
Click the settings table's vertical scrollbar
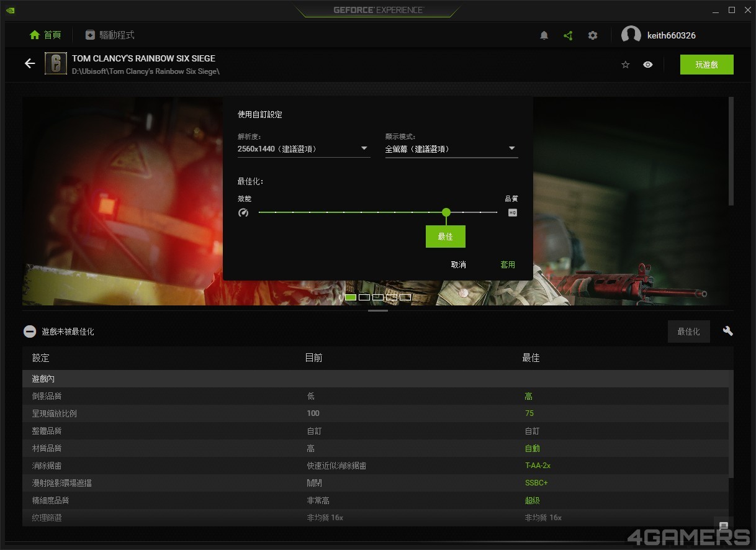pos(731,425)
